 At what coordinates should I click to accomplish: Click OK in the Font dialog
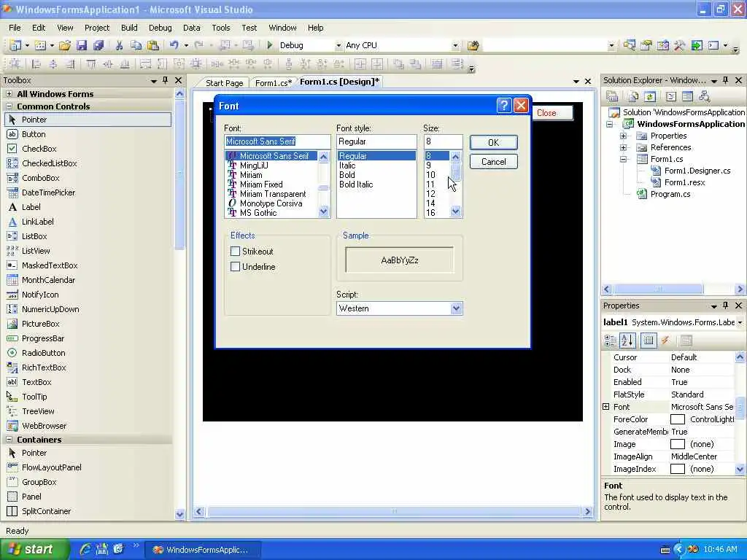(494, 142)
